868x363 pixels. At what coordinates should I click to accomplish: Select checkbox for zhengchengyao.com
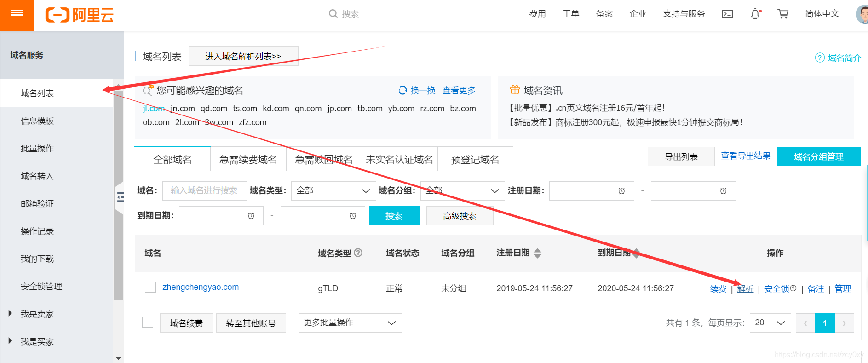(x=150, y=287)
